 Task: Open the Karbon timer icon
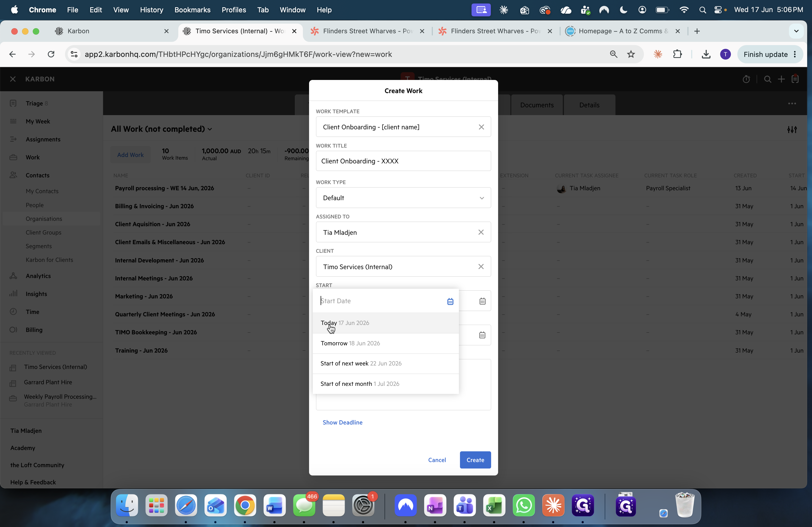746,79
